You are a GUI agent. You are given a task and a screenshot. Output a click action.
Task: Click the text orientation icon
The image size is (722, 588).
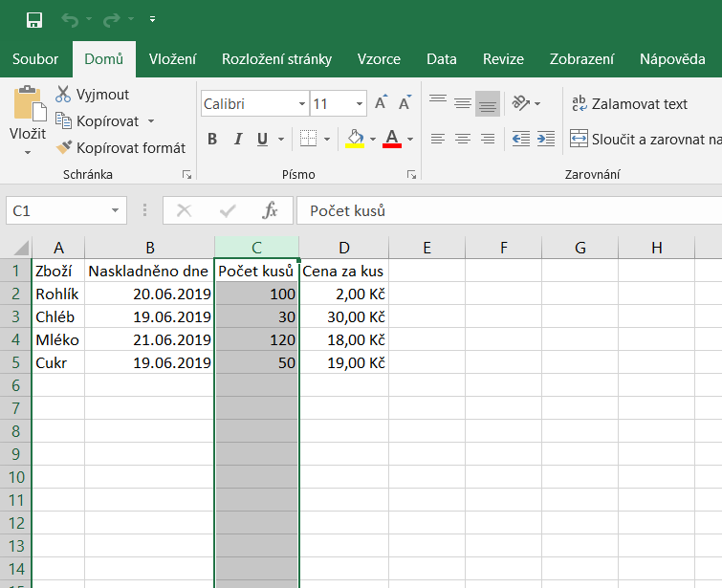pyautogui.click(x=521, y=103)
